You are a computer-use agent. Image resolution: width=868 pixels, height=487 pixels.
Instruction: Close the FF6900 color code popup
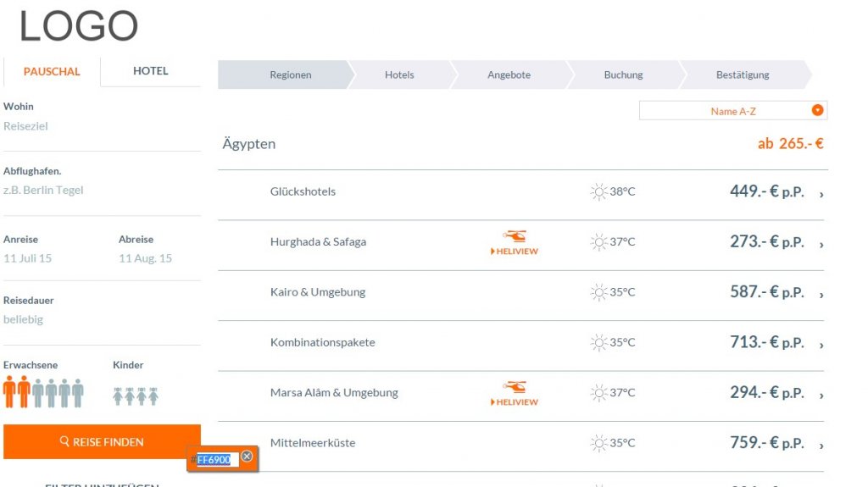pyautogui.click(x=247, y=457)
